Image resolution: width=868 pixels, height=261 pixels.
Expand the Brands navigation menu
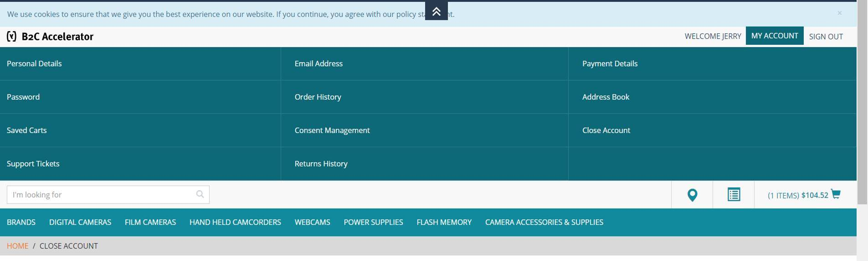(21, 222)
